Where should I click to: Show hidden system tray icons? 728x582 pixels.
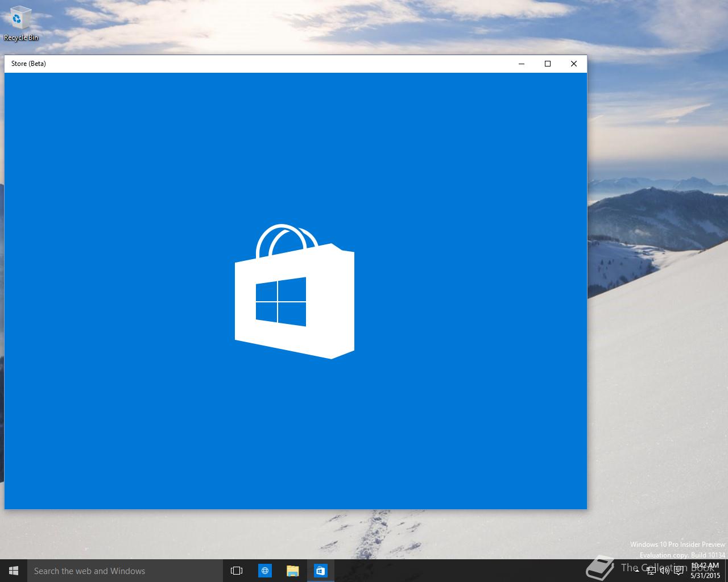click(x=636, y=571)
